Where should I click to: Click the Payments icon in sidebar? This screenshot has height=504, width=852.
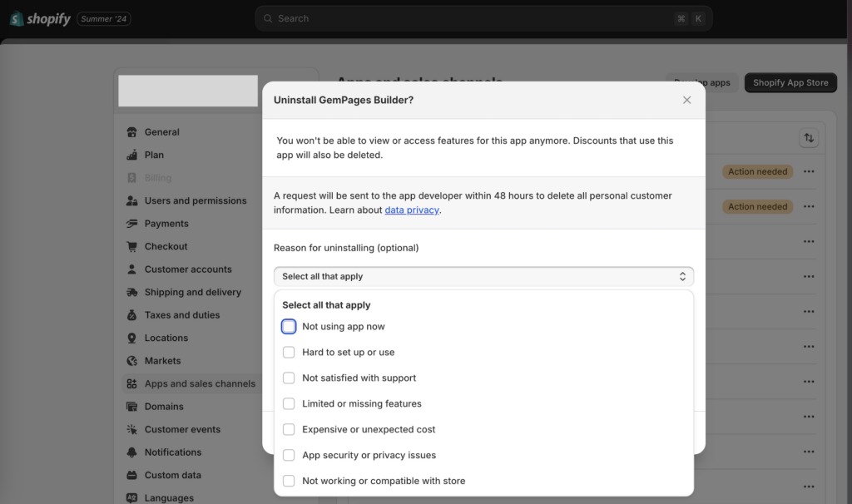point(131,224)
